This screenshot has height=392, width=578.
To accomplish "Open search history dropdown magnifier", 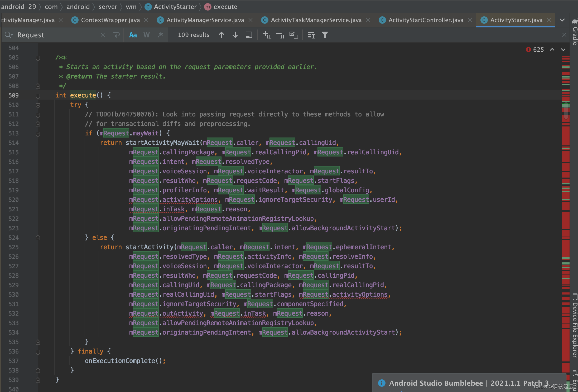I will [x=8, y=35].
